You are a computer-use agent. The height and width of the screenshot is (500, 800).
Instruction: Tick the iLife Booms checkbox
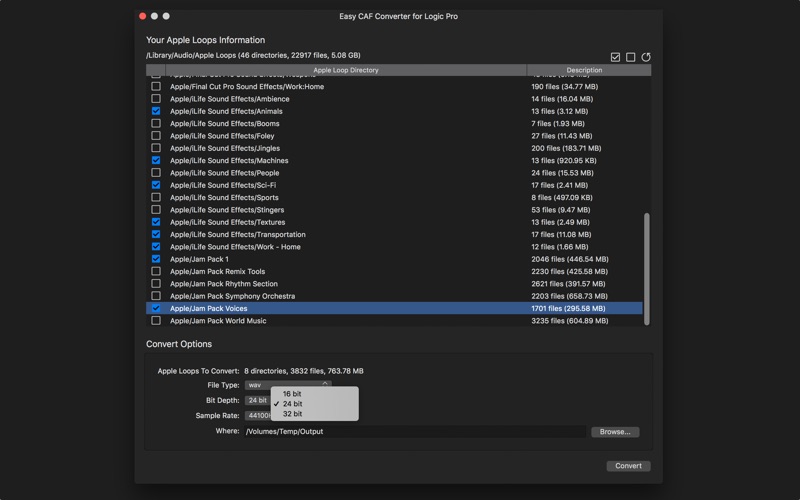coord(156,123)
